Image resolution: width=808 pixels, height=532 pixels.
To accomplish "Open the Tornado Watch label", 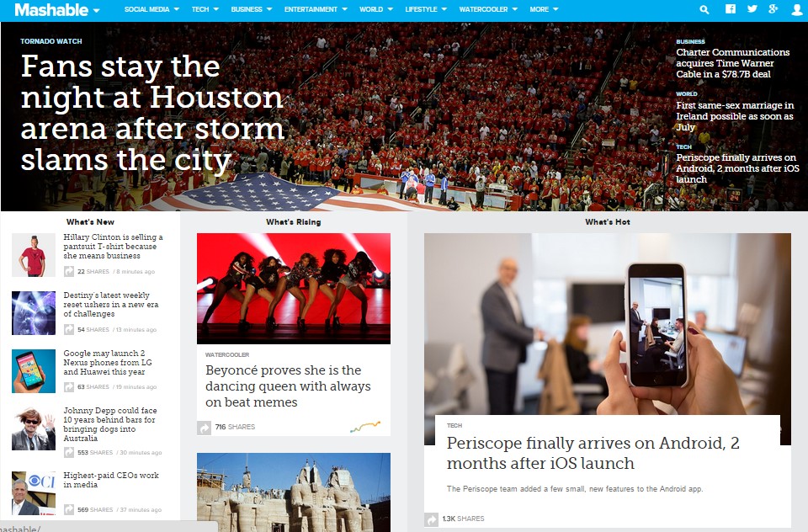I will [51, 41].
